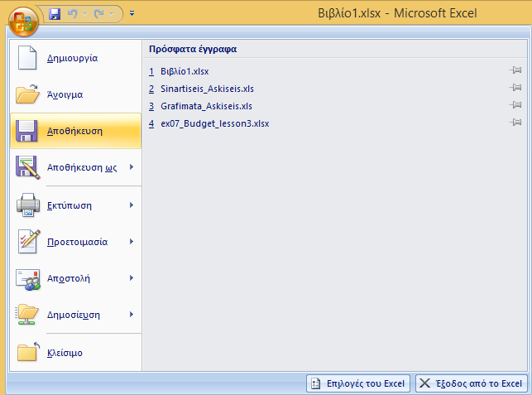Click the network folder icon for Δημοσίευση
Image resolution: width=532 pixels, height=395 pixels.
pyautogui.click(x=27, y=315)
